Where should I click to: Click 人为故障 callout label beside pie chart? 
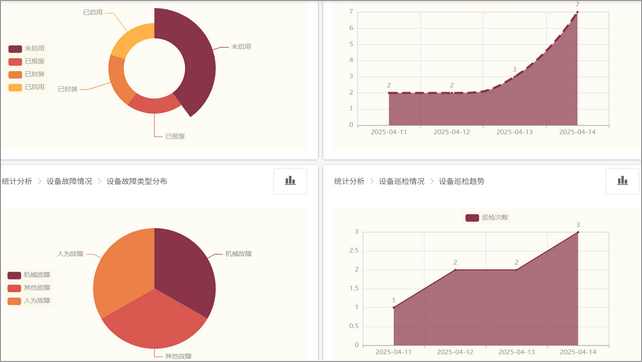coord(70,254)
